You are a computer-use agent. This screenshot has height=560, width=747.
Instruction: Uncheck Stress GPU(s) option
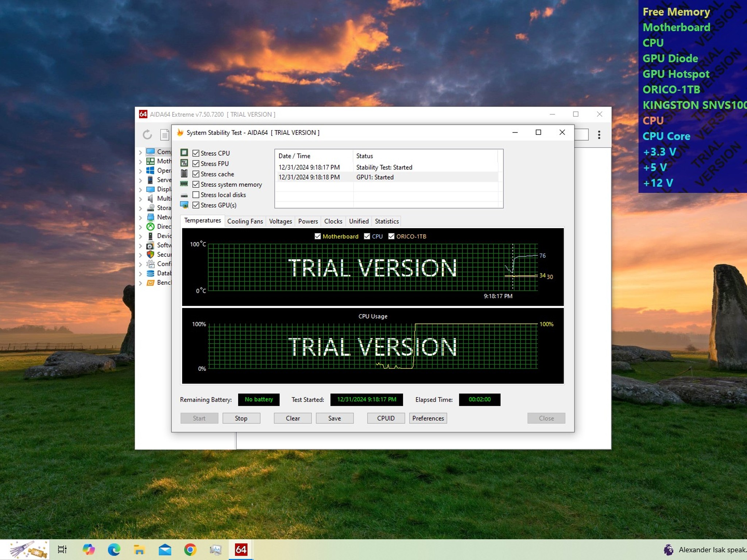coord(196,205)
